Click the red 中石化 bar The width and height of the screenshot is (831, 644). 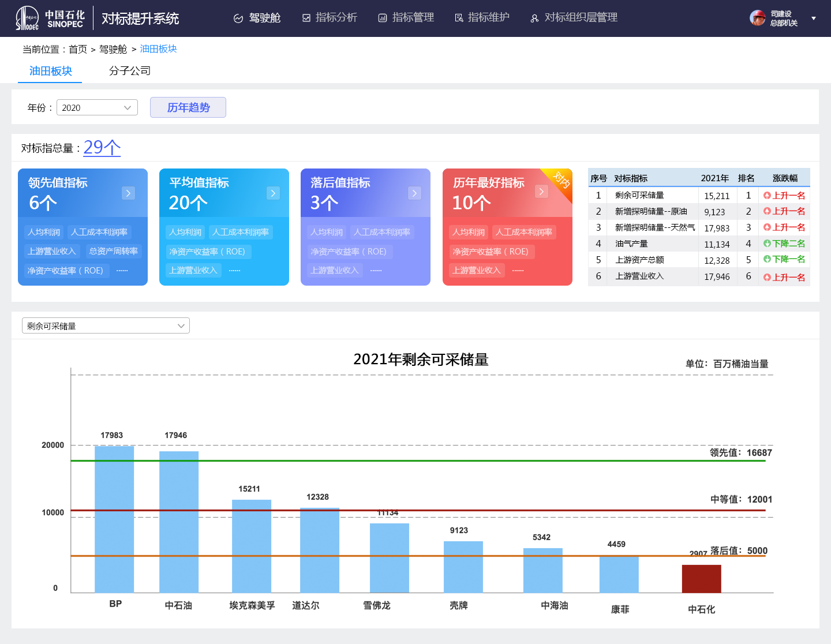(x=702, y=579)
